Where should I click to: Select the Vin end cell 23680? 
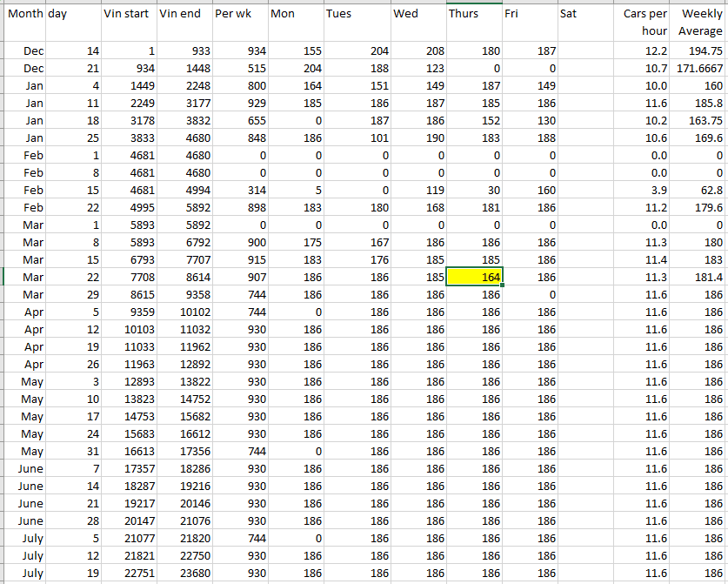point(184,574)
